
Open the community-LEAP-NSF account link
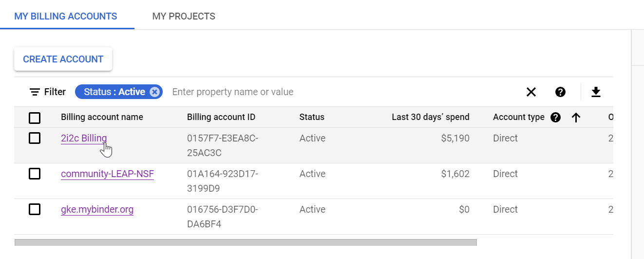pyautogui.click(x=107, y=174)
